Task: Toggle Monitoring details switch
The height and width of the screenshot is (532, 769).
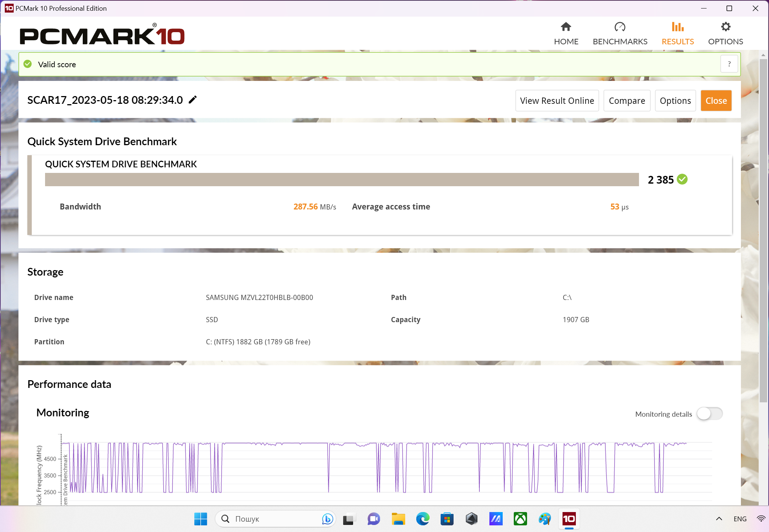Action: click(709, 414)
